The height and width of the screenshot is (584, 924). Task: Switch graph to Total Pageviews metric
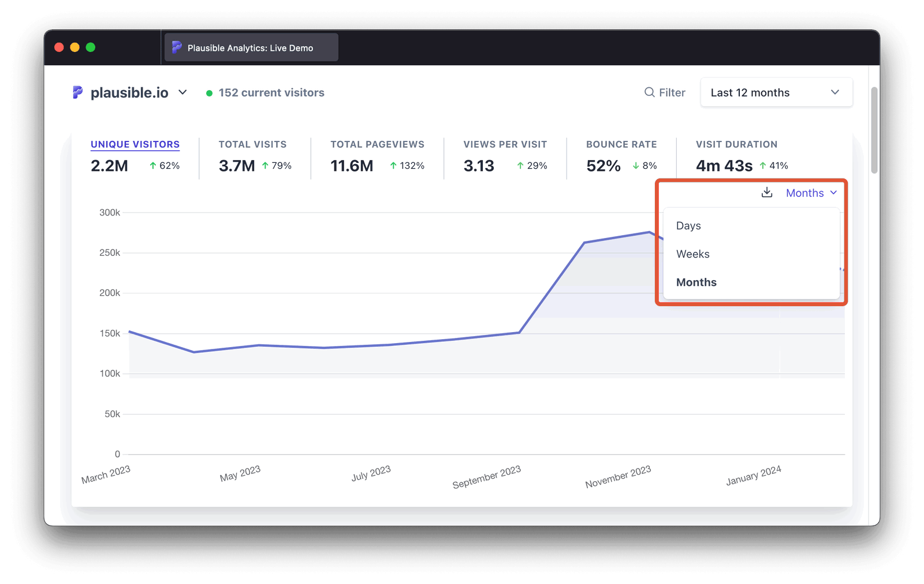pos(377,144)
